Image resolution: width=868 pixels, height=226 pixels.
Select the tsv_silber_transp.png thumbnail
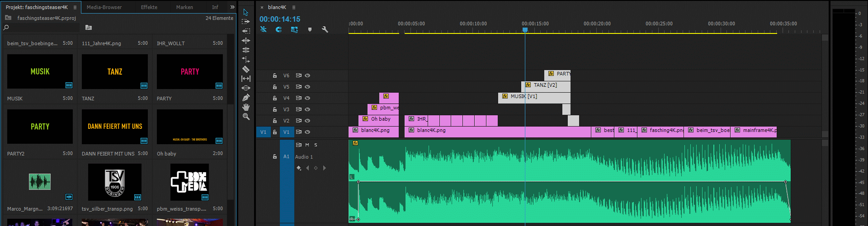115,182
